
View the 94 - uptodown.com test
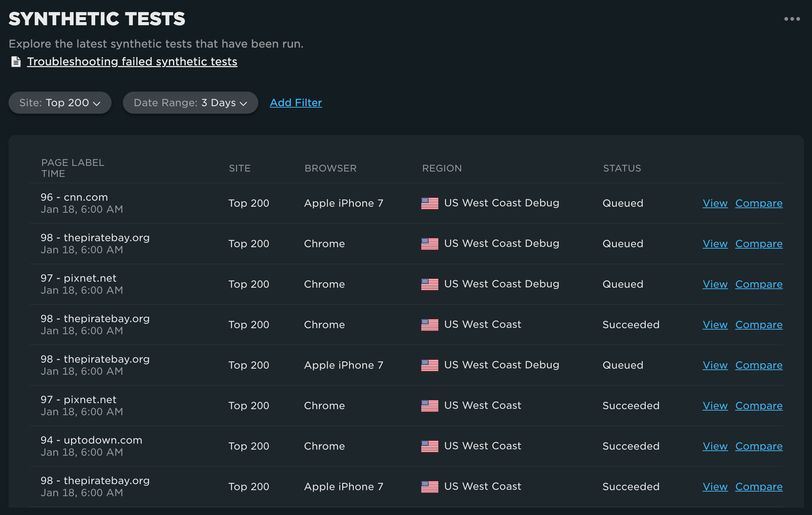click(715, 446)
